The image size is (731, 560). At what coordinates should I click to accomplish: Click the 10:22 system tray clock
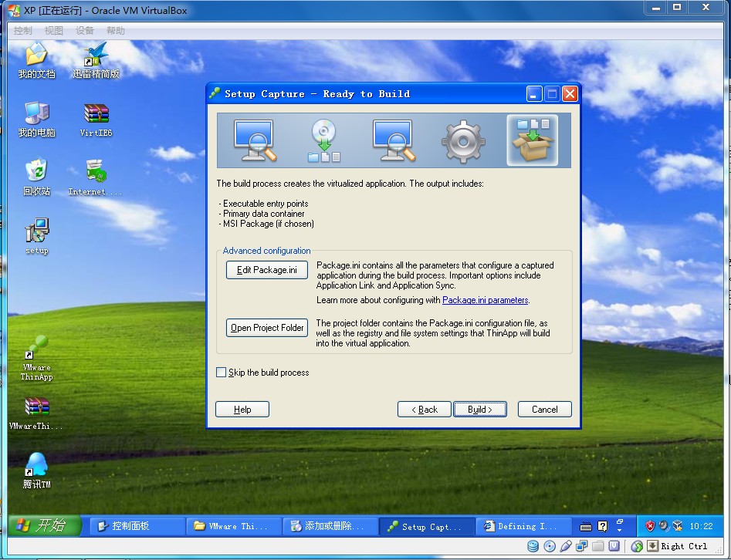[x=701, y=526]
